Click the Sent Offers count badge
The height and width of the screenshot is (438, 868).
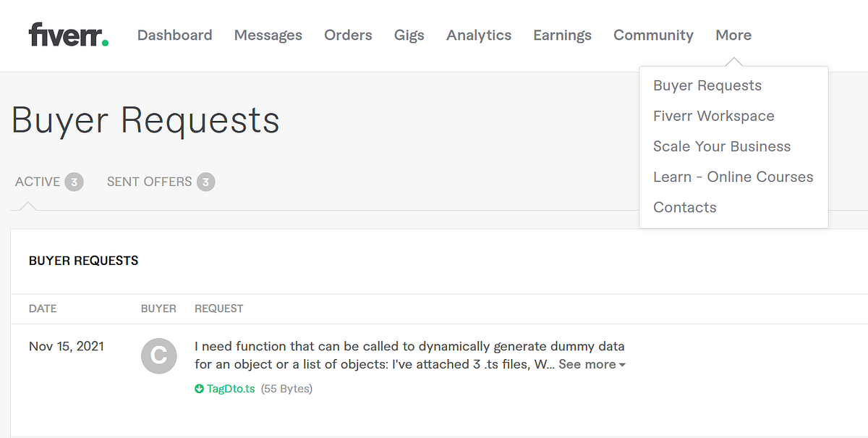pos(205,182)
